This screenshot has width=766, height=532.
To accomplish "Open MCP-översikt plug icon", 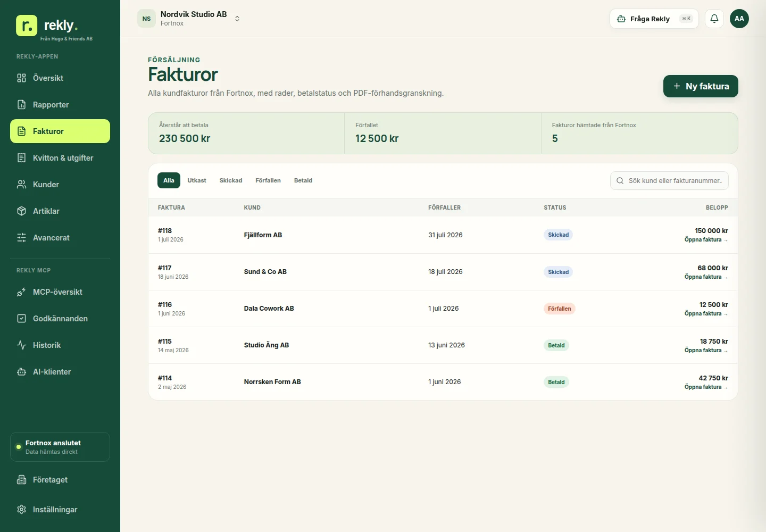I will pos(21,292).
